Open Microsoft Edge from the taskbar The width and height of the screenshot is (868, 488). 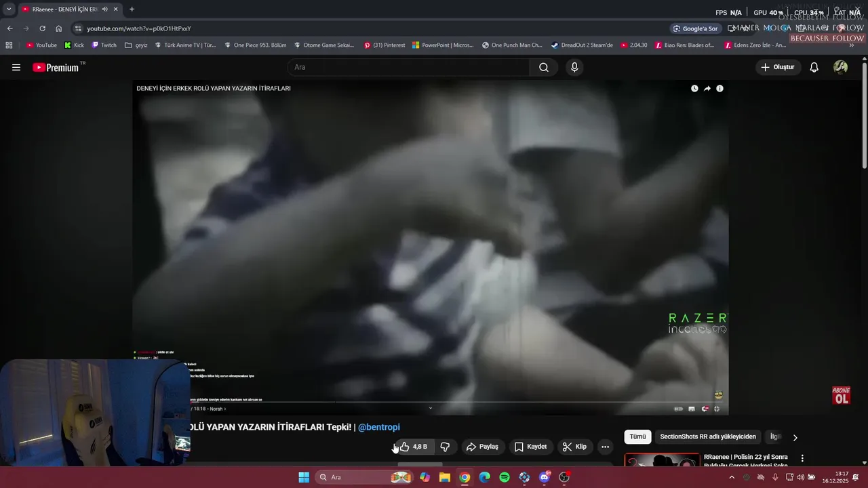[484, 477]
